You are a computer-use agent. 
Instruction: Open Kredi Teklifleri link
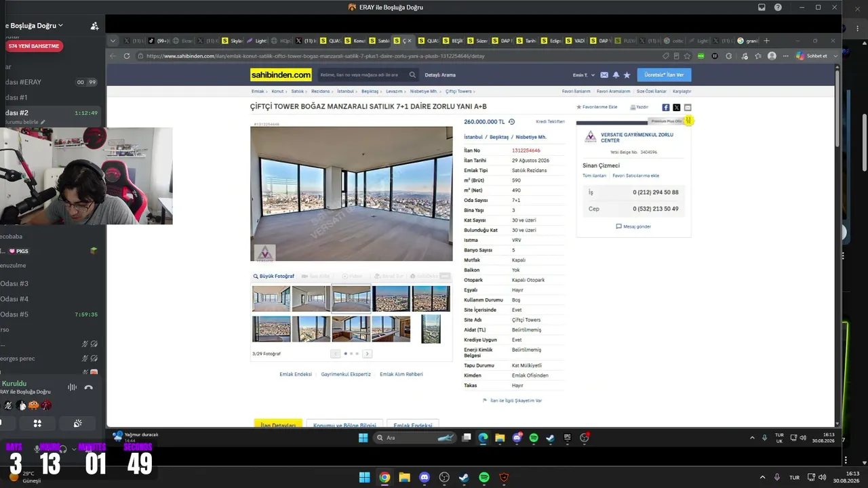click(x=551, y=121)
